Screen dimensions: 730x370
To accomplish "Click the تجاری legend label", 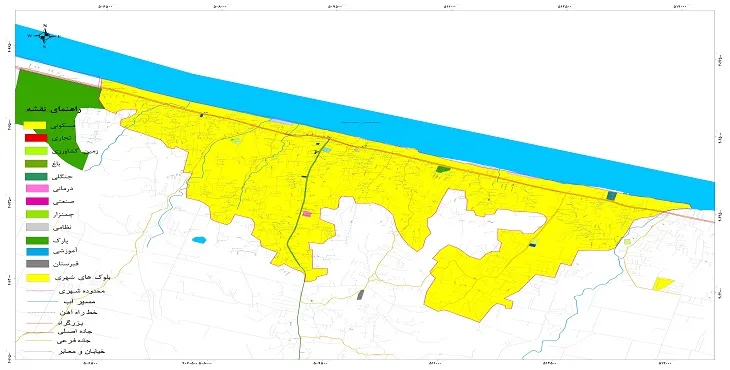I will click(61, 138).
